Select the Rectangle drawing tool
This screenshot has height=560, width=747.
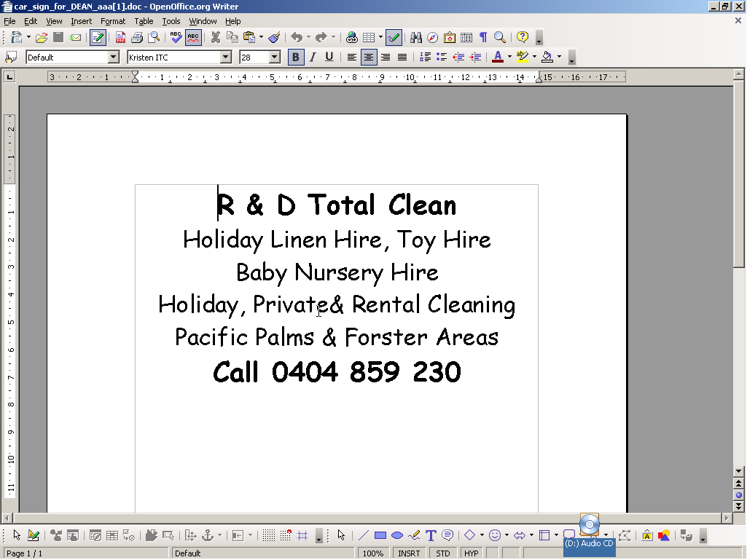coord(380,536)
